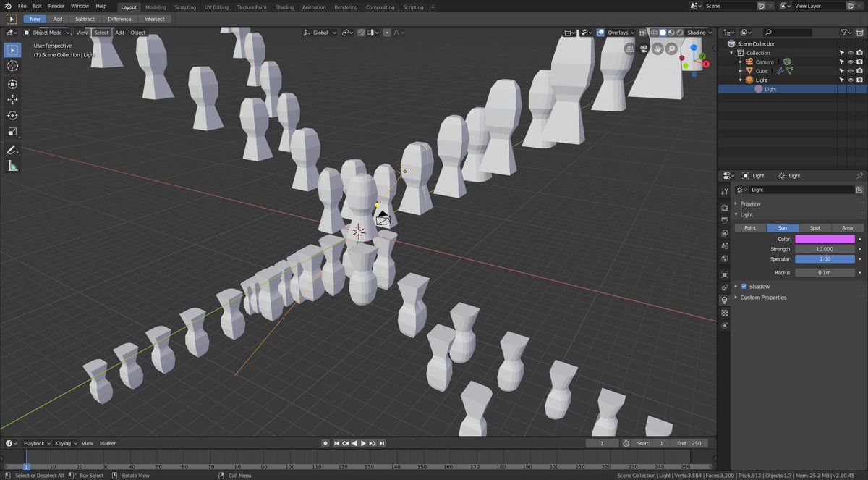Select the Annotate pencil tool
The image size is (868, 480).
12,150
